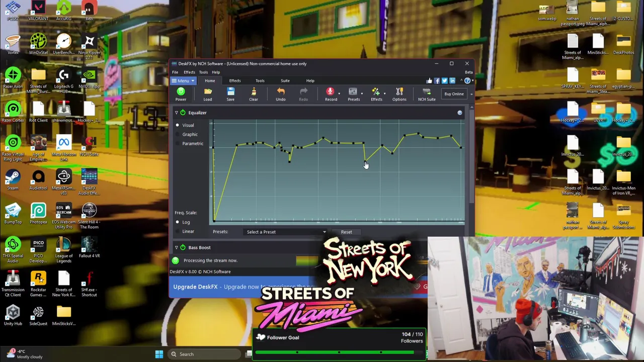
Task: Open the Effects menu in menu bar
Action: [189, 72]
